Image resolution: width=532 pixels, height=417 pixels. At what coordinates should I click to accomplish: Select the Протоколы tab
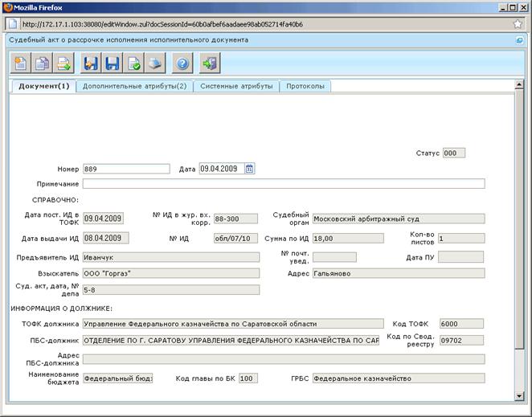[x=305, y=86]
